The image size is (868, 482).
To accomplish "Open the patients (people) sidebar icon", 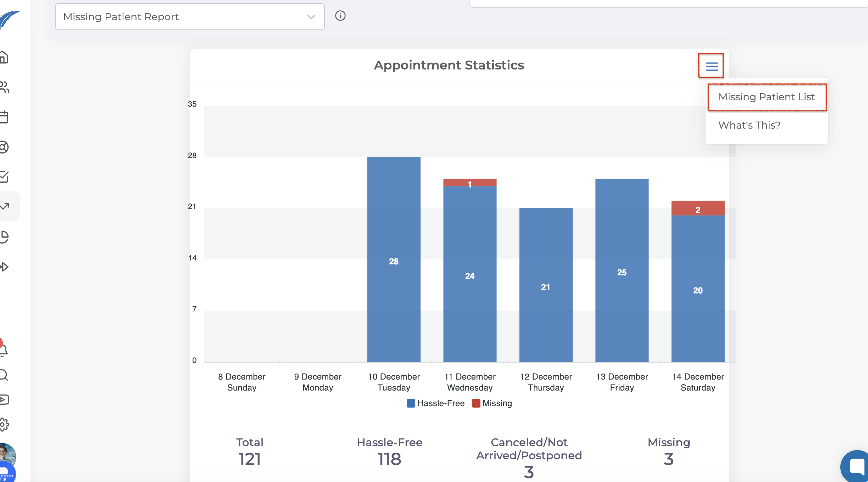I will (4, 87).
